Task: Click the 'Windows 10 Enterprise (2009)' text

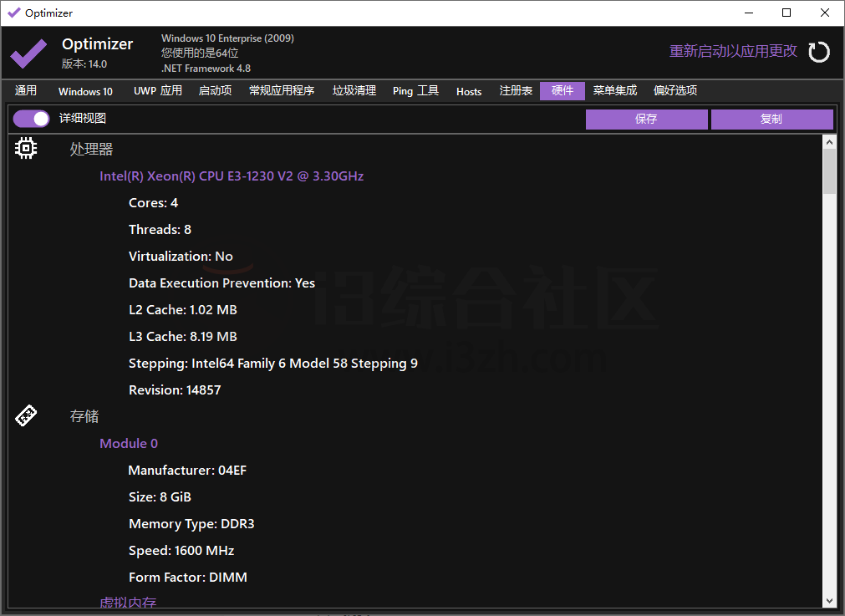Action: tap(227, 38)
